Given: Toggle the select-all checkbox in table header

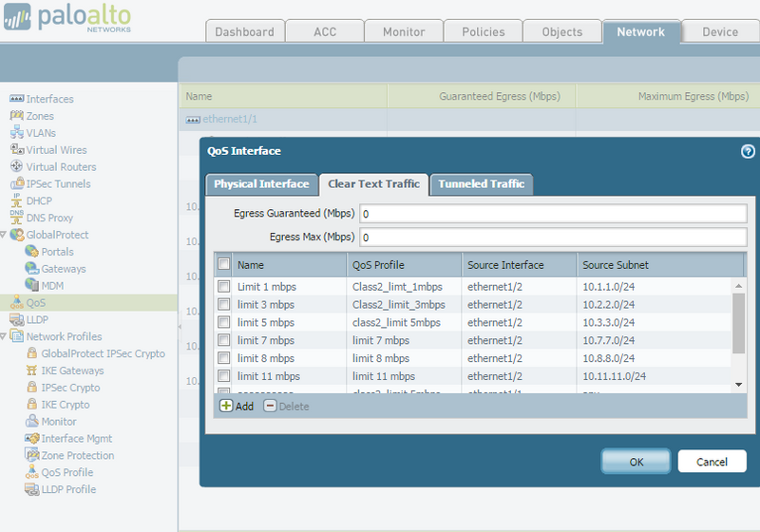Looking at the screenshot, I should click(223, 265).
